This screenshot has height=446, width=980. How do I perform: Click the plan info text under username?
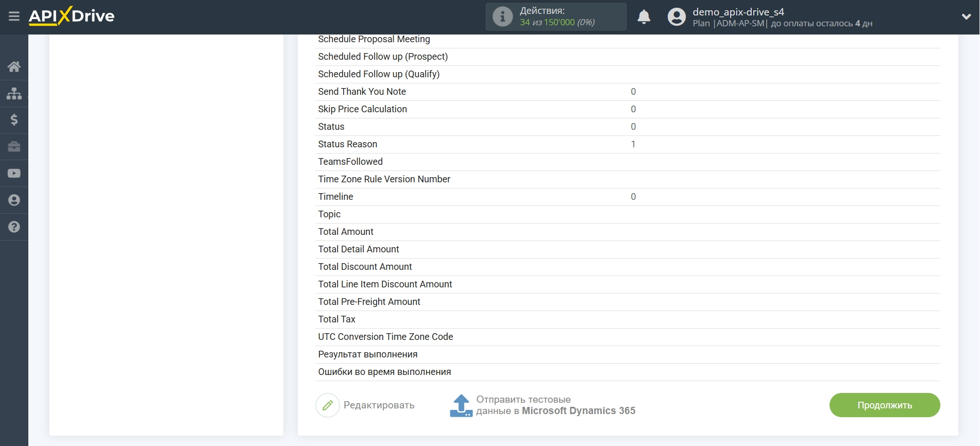[x=782, y=24]
